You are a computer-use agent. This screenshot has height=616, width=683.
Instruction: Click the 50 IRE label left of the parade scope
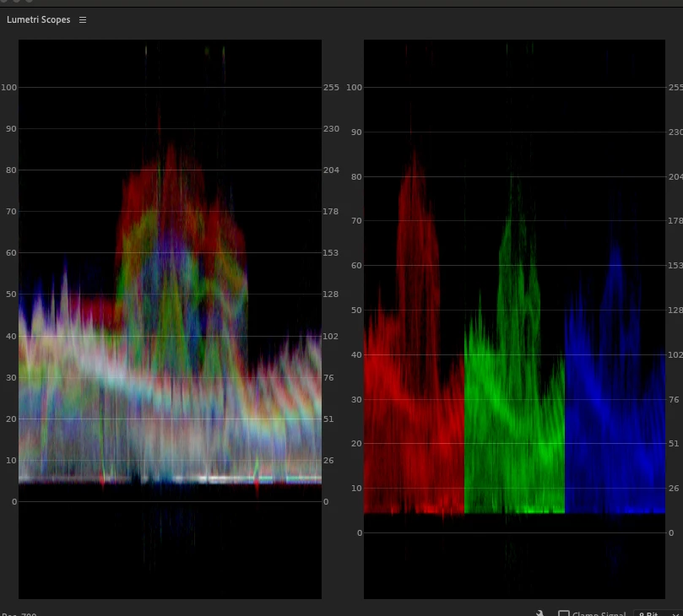tap(357, 311)
